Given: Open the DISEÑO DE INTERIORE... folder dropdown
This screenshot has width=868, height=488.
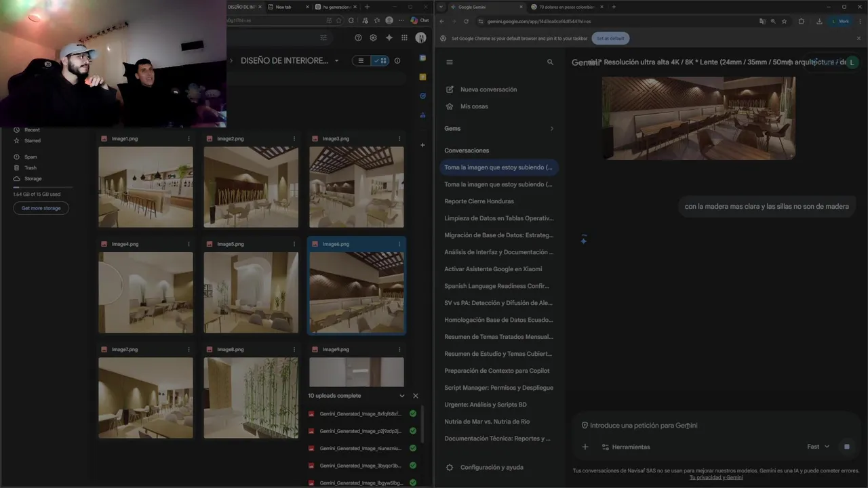Looking at the screenshot, I should [x=336, y=61].
